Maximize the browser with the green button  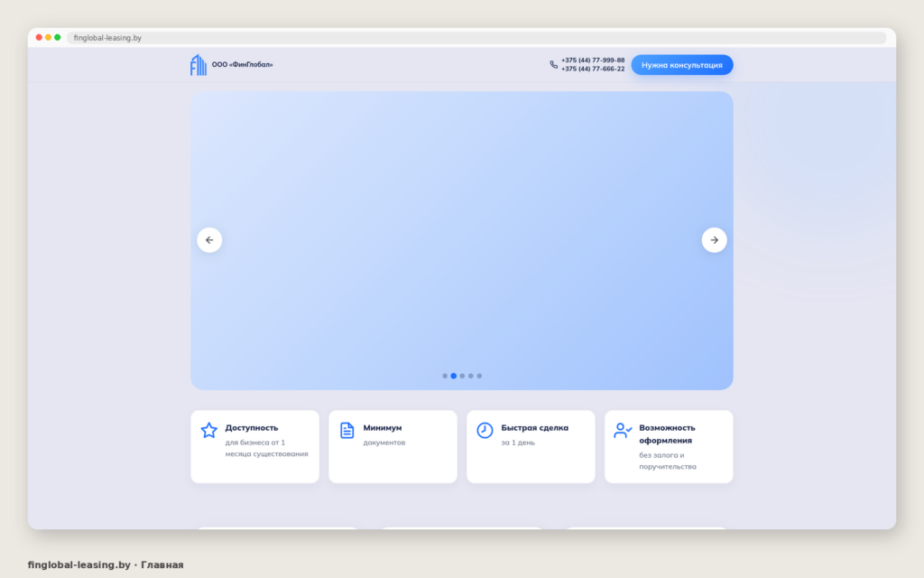pos(58,37)
